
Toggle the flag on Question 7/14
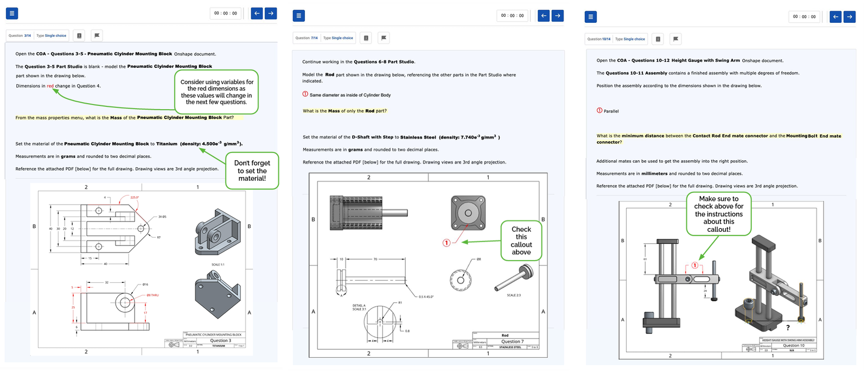tap(384, 38)
